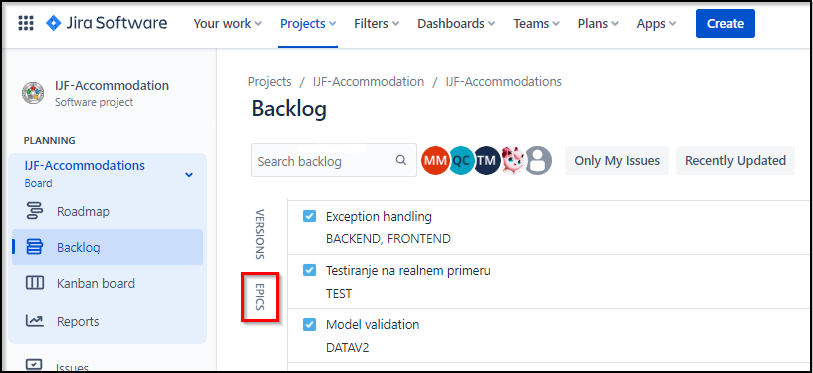Click the Create button
This screenshot has height=373, width=813.
(725, 23)
